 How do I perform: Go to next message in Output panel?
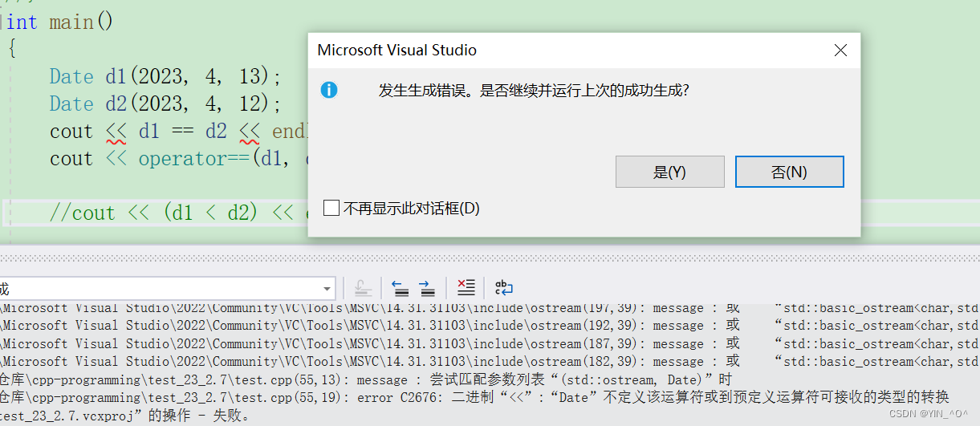(427, 288)
